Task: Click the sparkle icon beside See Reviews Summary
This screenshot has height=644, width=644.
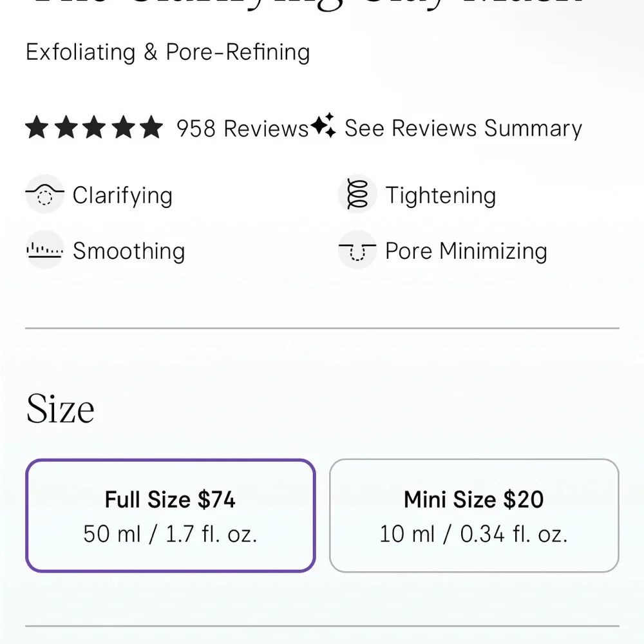Action: pos(324,127)
